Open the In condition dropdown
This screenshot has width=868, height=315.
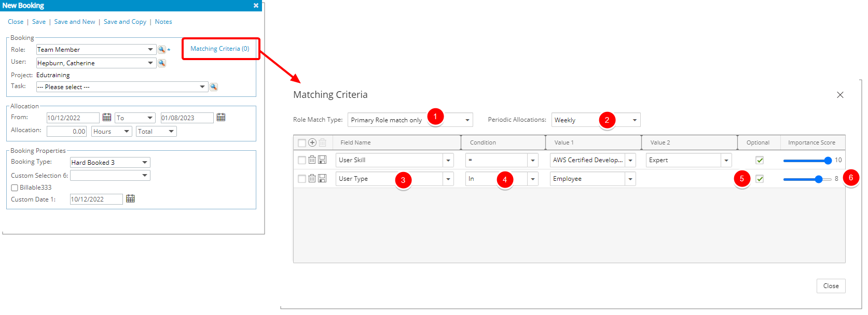pos(533,179)
